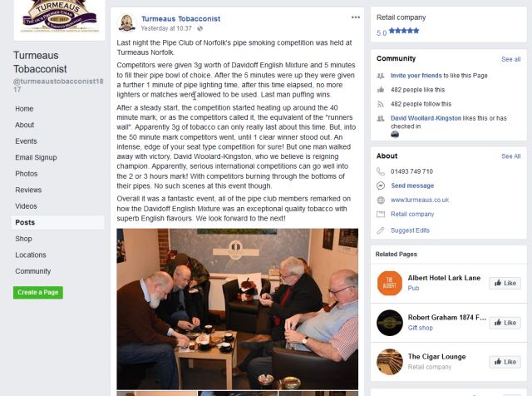Select Email Signup in the sidebar
Viewport: 532px width, 396px height.
[36, 157]
